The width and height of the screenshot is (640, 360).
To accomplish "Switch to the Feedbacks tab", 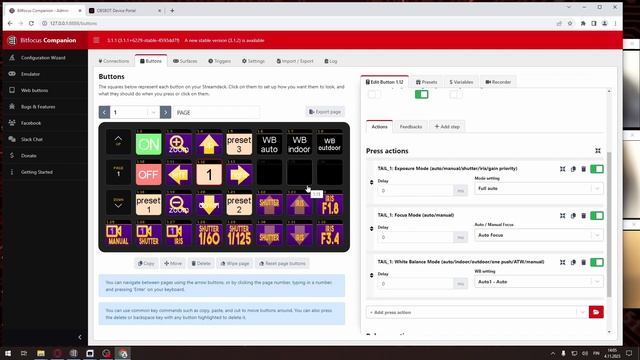I will [x=411, y=127].
